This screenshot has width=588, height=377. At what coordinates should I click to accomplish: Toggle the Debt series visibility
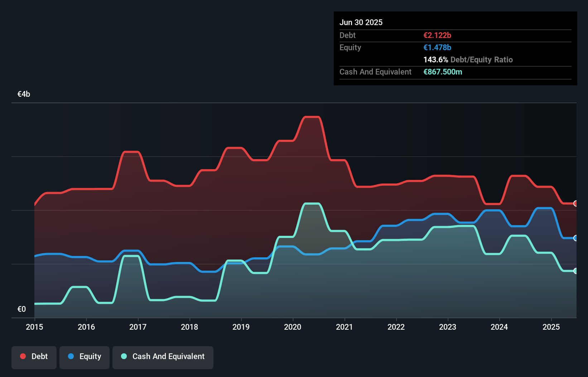point(34,357)
